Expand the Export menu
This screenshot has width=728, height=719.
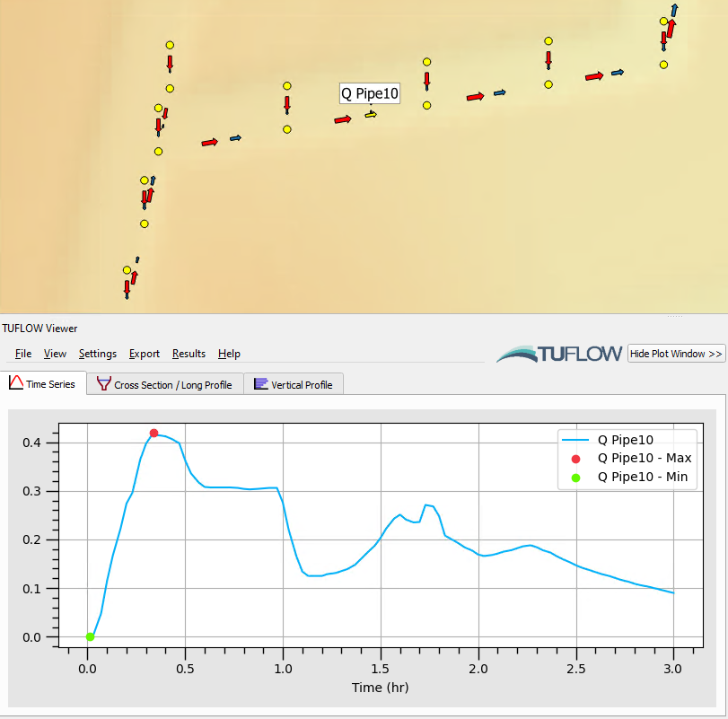[x=144, y=354]
